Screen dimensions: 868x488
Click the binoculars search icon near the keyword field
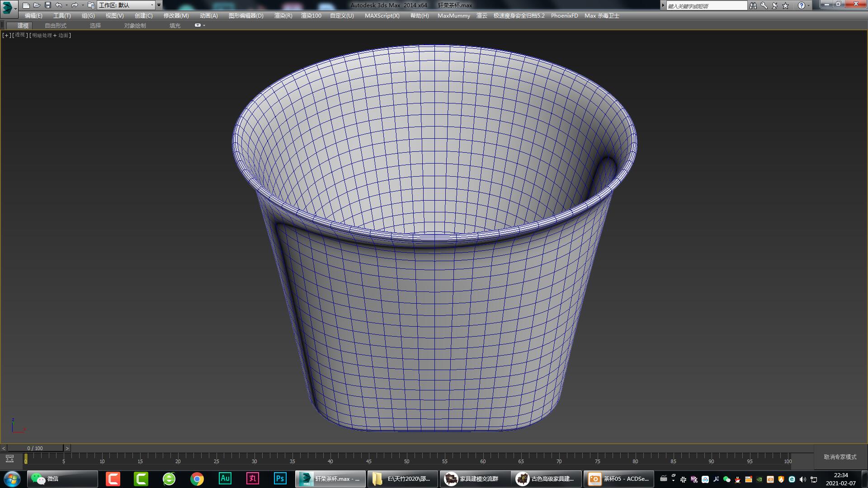coord(753,5)
